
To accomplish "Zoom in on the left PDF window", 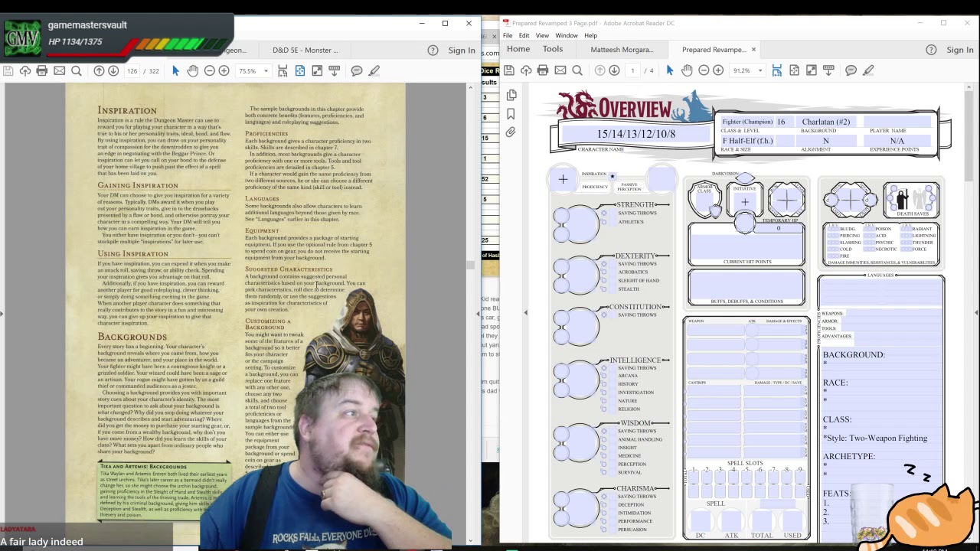I will pos(224,70).
